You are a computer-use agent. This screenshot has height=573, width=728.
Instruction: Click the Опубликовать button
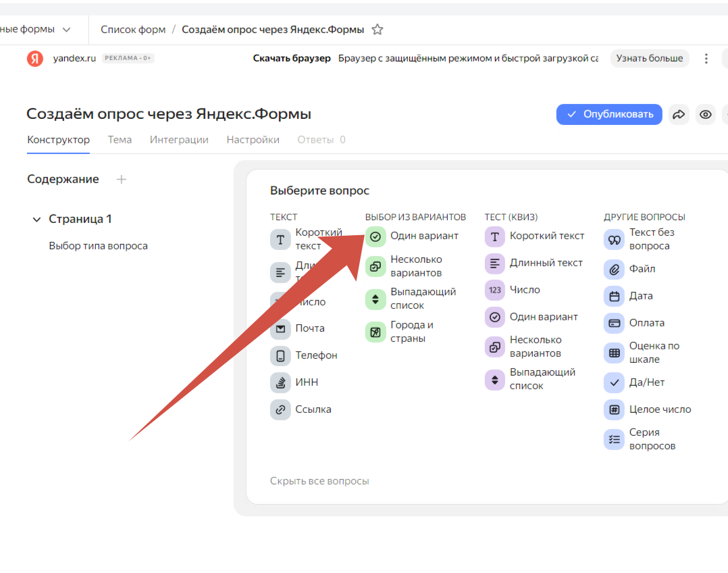tap(609, 114)
